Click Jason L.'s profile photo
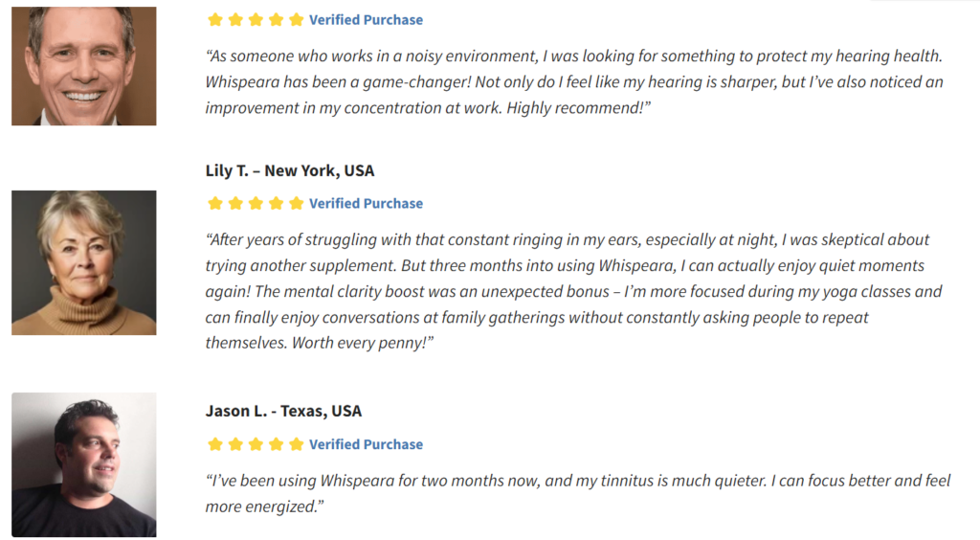The height and width of the screenshot is (540, 980). point(84,464)
